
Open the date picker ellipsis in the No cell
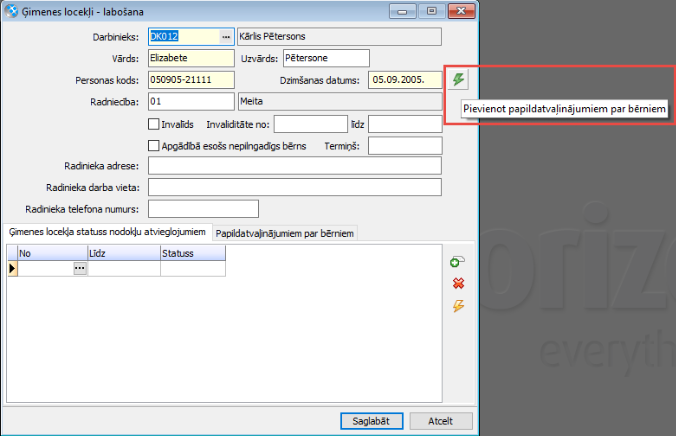[x=80, y=268]
